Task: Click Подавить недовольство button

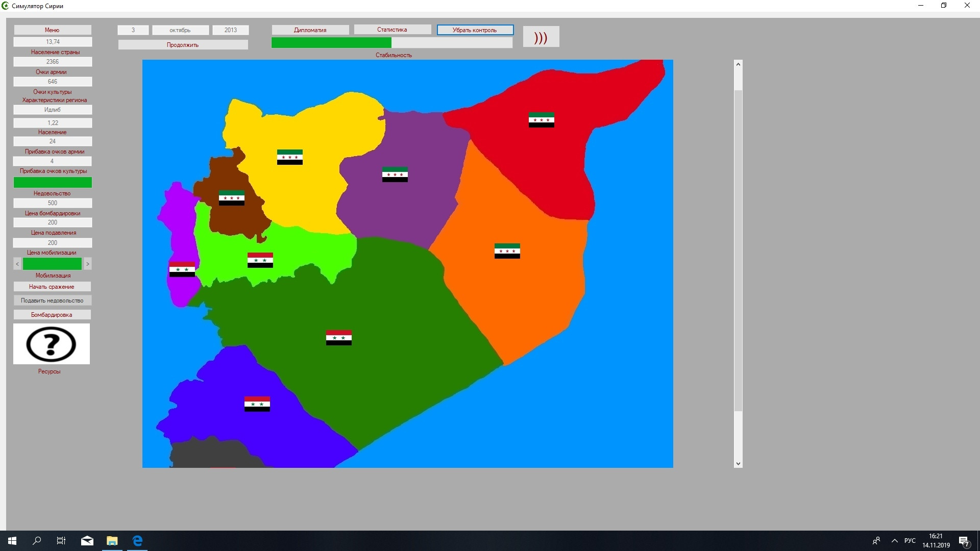Action: [52, 300]
